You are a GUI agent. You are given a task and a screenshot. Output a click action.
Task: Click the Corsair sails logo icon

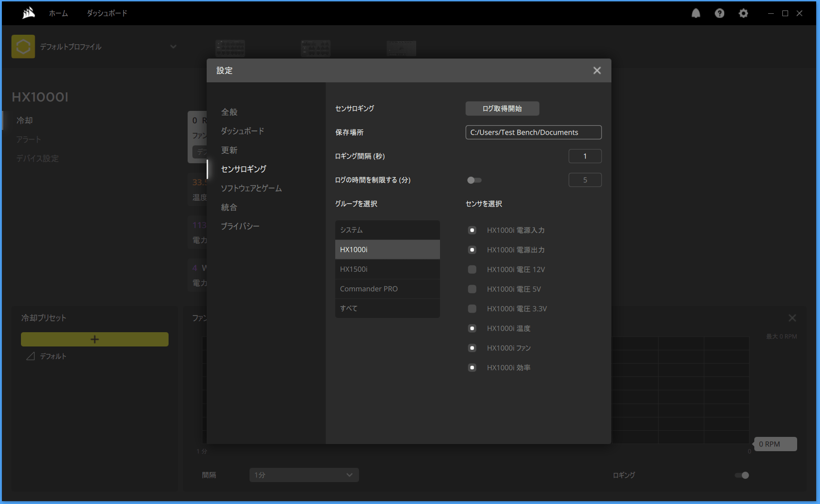pos(29,13)
